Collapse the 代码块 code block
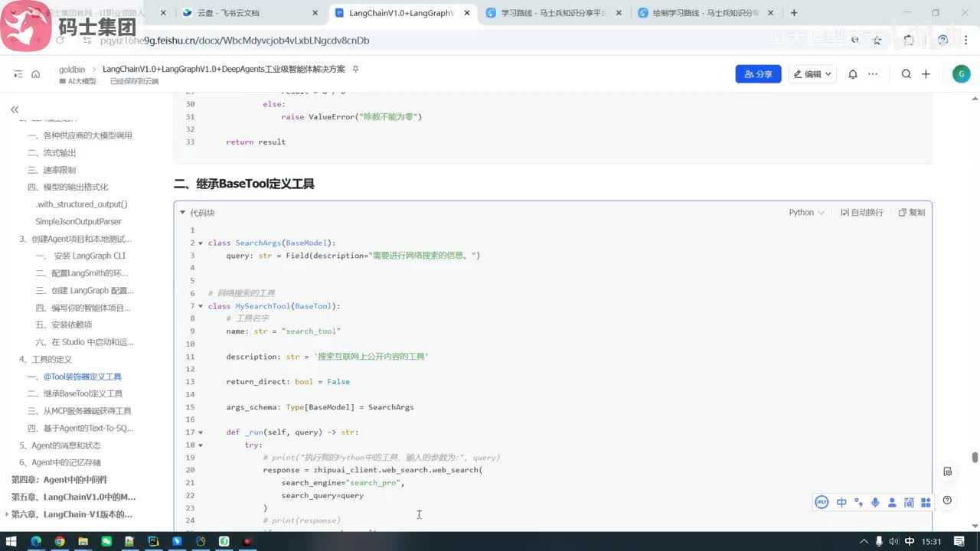 point(182,213)
